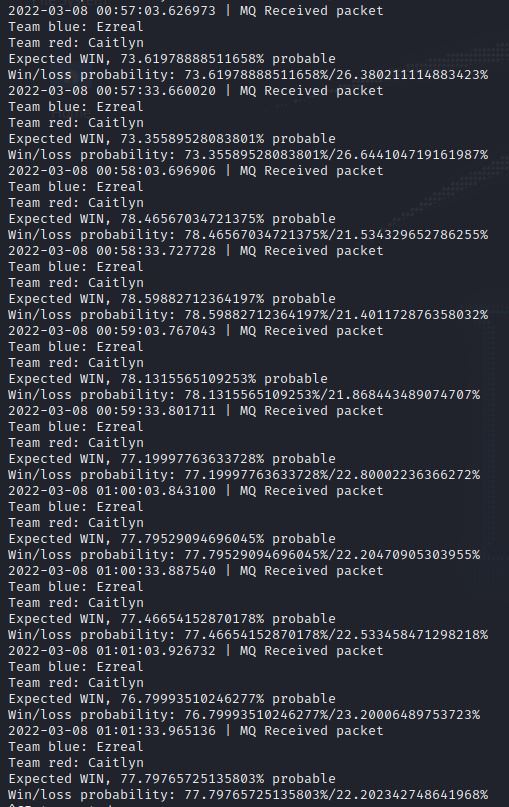Click the final win/loss line 77.79765725135803%
The image size is (509, 807).
[248, 795]
